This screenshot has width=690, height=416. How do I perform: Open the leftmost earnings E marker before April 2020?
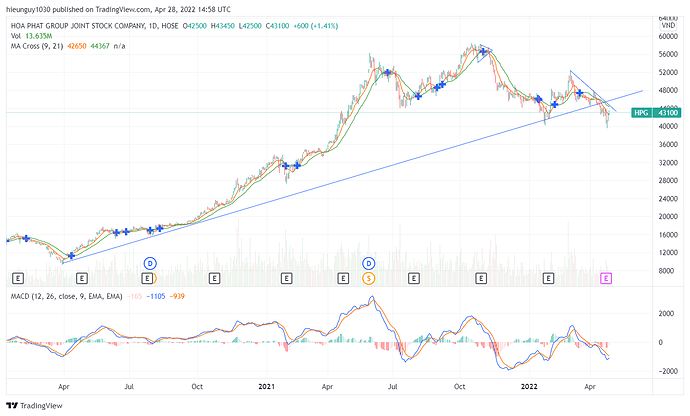tap(18, 278)
